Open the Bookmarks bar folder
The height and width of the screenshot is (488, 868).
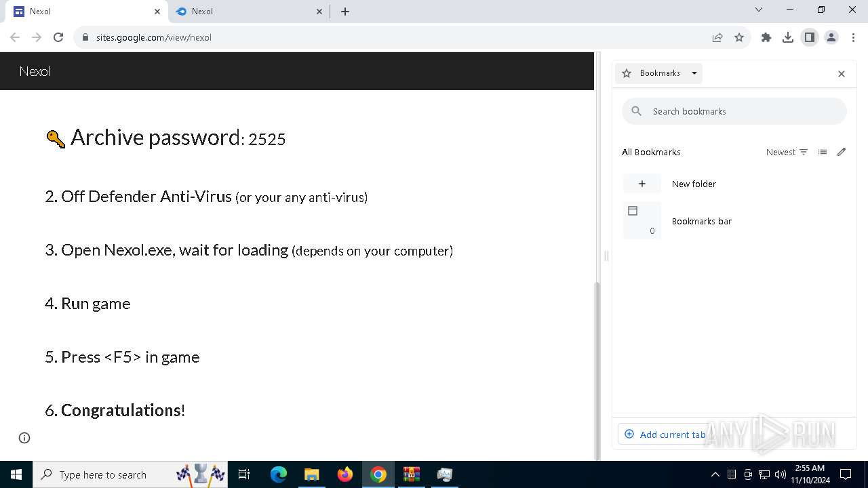[x=734, y=221]
